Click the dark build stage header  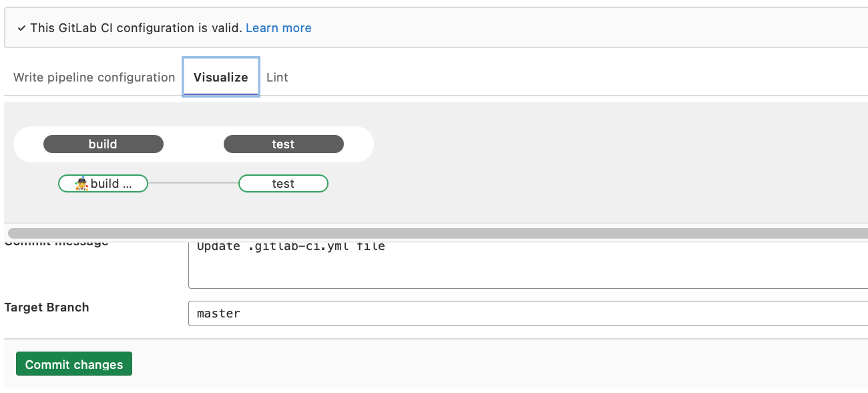coord(103,144)
